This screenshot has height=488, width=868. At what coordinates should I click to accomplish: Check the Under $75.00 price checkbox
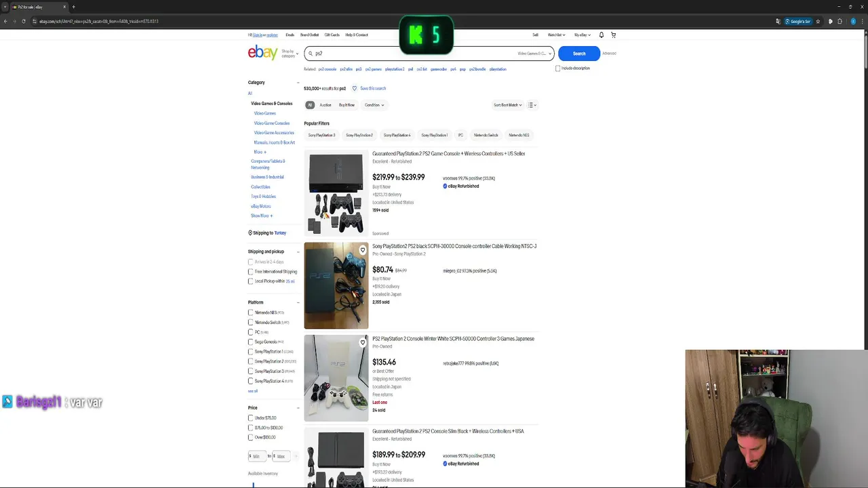click(250, 418)
